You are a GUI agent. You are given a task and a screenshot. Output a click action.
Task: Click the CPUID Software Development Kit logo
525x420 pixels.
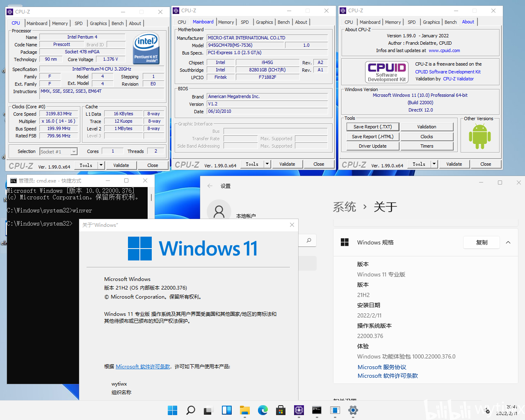387,72
